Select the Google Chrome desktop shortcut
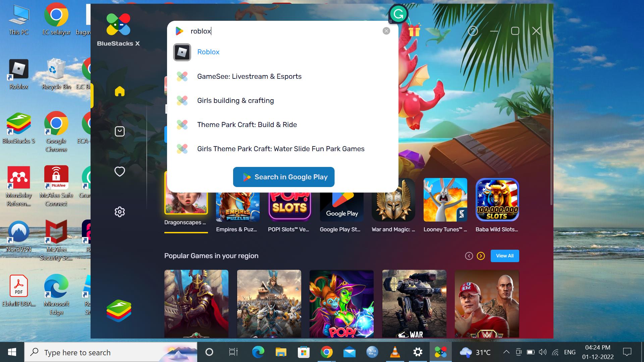 click(56, 132)
